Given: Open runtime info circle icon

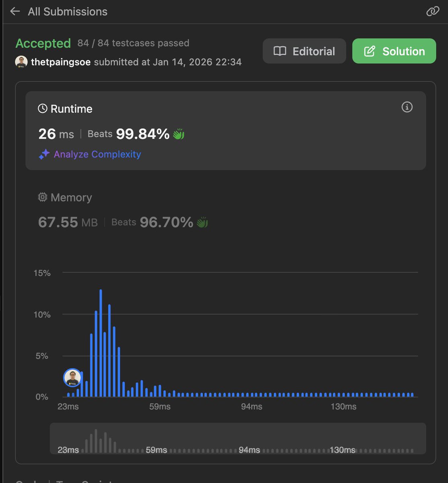Looking at the screenshot, I should pos(407,107).
